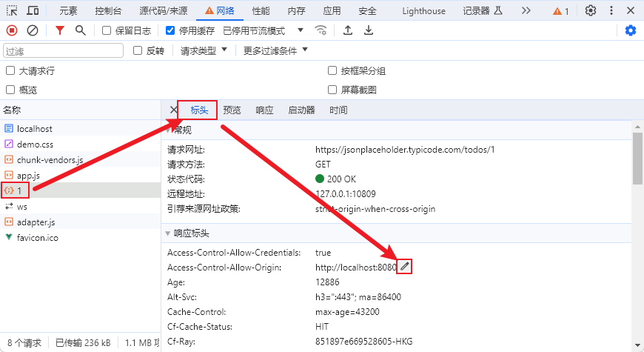The height and width of the screenshot is (352, 644).
Task: Export HAR file with download icon
Action: (x=369, y=30)
